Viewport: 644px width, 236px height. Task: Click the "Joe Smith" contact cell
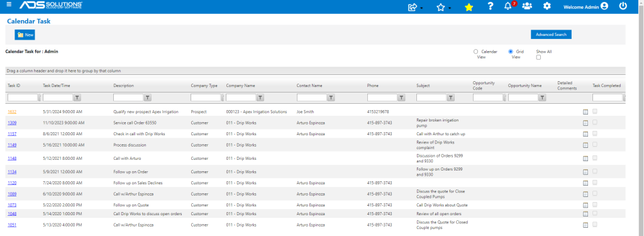tap(306, 111)
